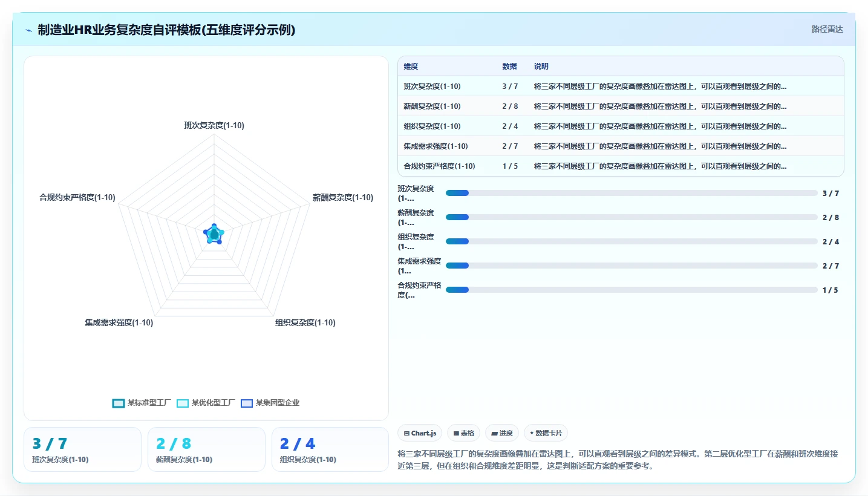868x496 pixels.
Task: Click the 某标准型工厂 legend color box
Action: (x=119, y=403)
